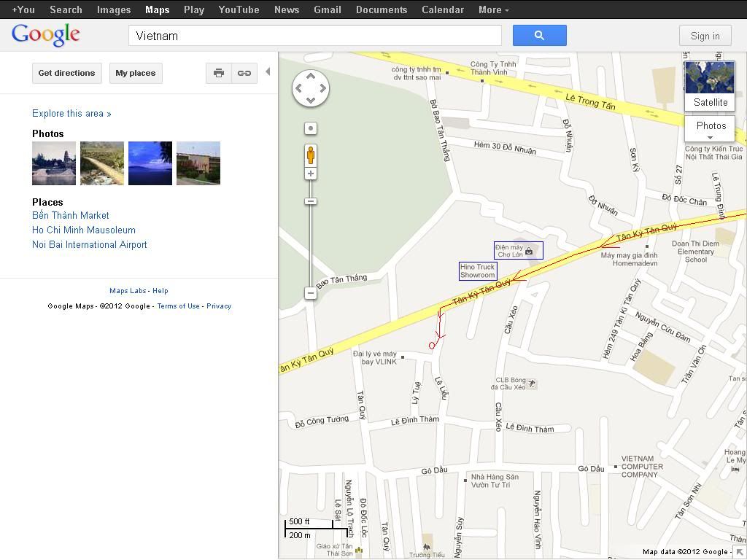
Task: Open the Privacy link
Action: click(219, 306)
